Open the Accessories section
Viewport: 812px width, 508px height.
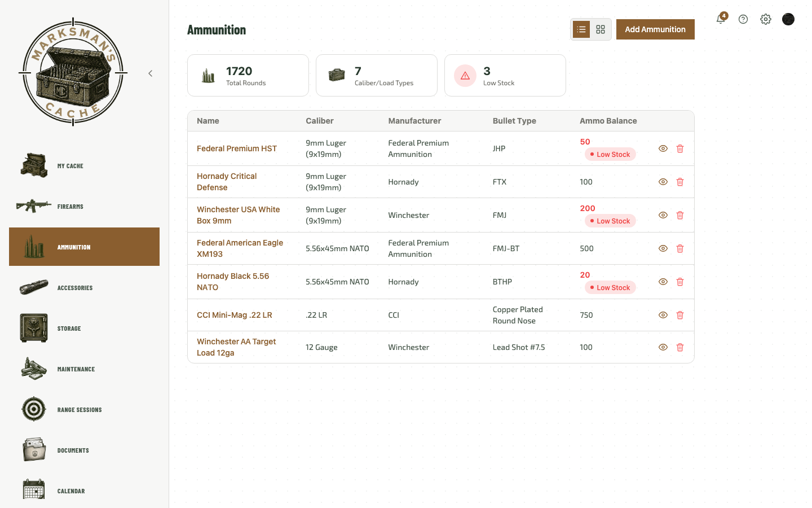[x=84, y=288]
